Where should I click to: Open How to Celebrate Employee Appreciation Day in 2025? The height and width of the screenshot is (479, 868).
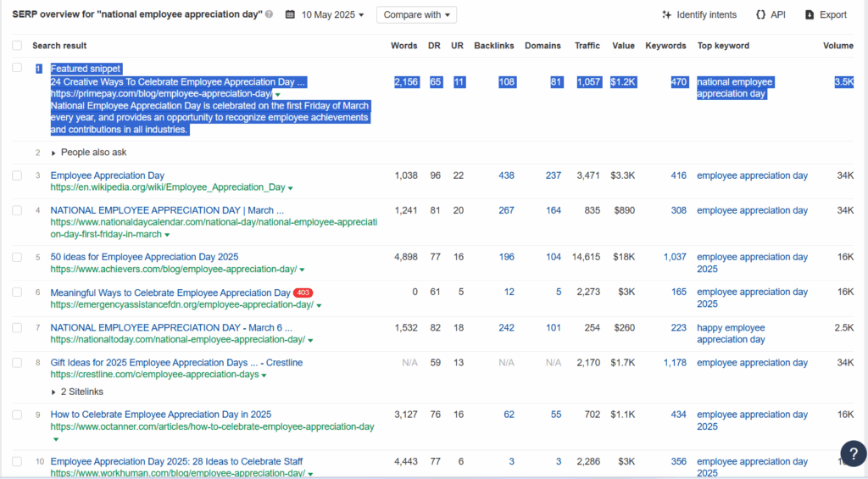tap(161, 415)
